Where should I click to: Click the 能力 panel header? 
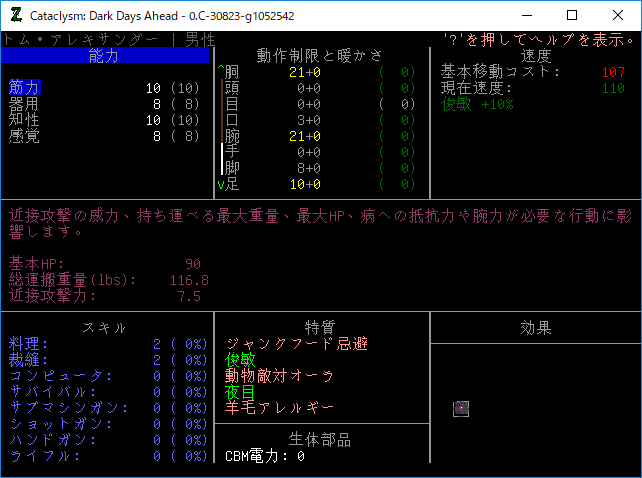[x=104, y=56]
